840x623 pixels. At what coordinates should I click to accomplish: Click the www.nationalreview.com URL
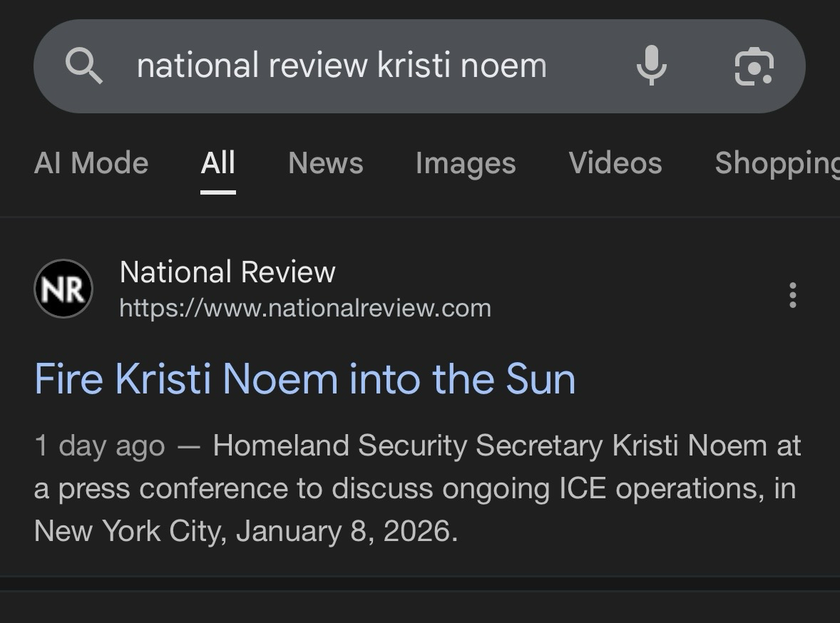click(305, 309)
